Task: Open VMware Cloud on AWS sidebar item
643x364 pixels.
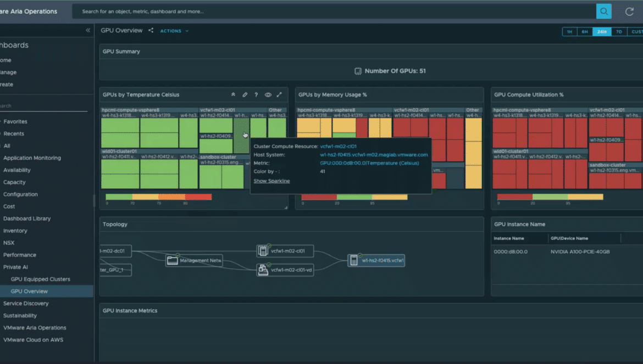Action: (33, 340)
